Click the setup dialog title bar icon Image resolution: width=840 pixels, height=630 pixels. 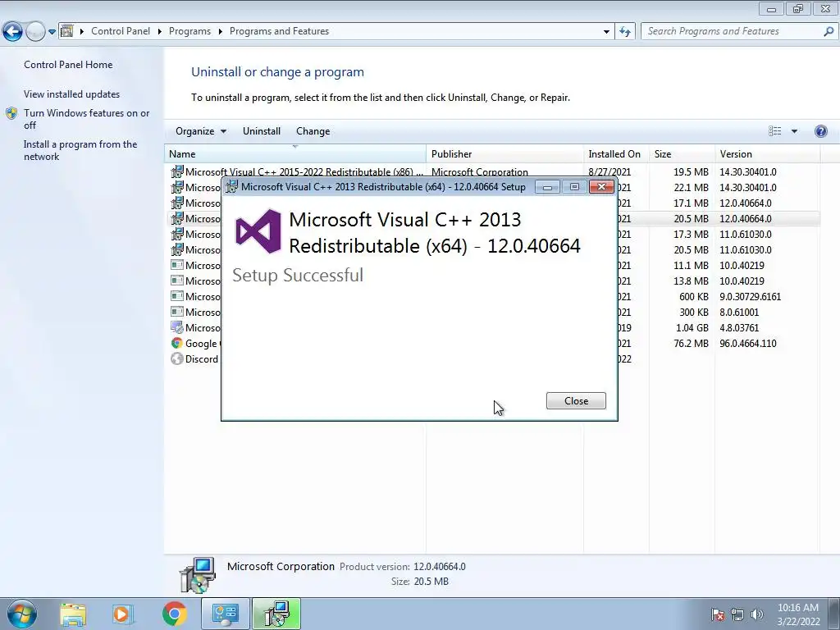click(x=231, y=186)
